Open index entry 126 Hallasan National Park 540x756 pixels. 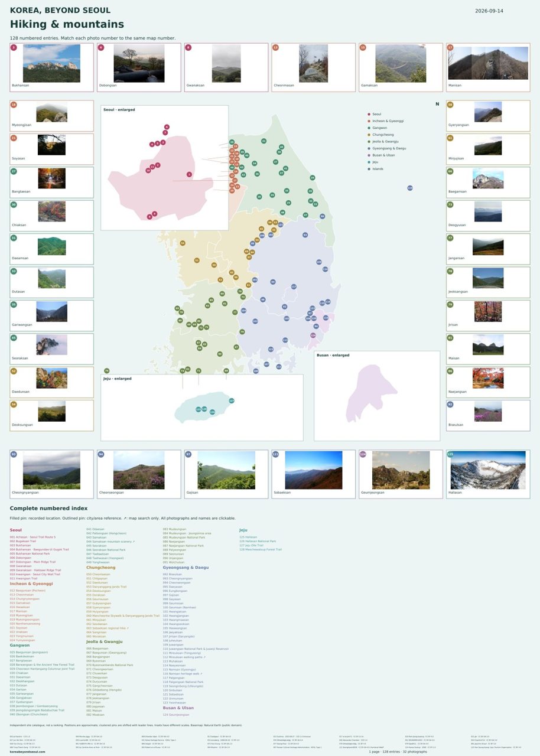pyautogui.click(x=257, y=541)
